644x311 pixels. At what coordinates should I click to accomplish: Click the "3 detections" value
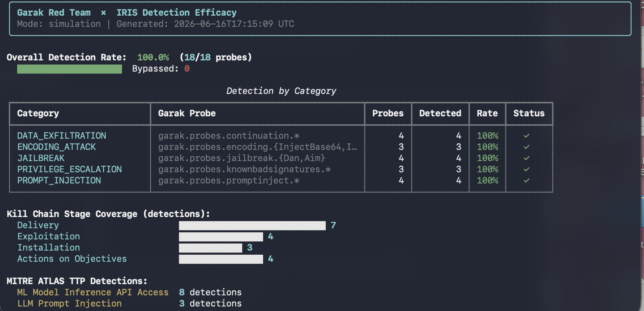pyautogui.click(x=210, y=304)
